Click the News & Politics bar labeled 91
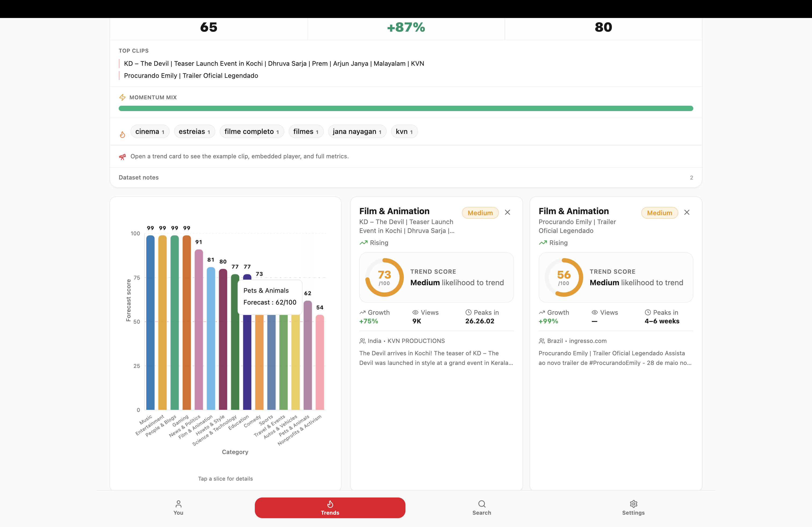Viewport: 812px width, 527px height. 199,330
